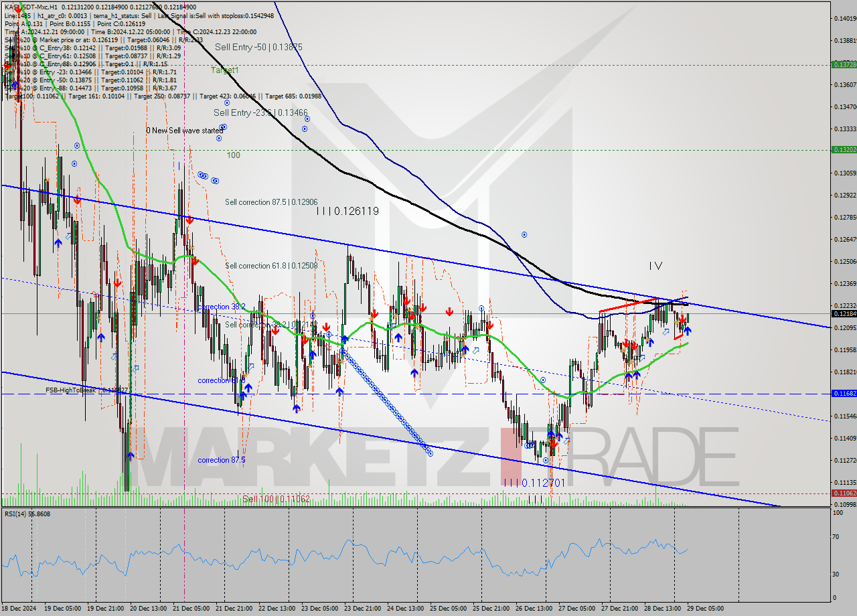Click the green 'Target1' label
This screenshot has width=857, height=616.
(225, 70)
